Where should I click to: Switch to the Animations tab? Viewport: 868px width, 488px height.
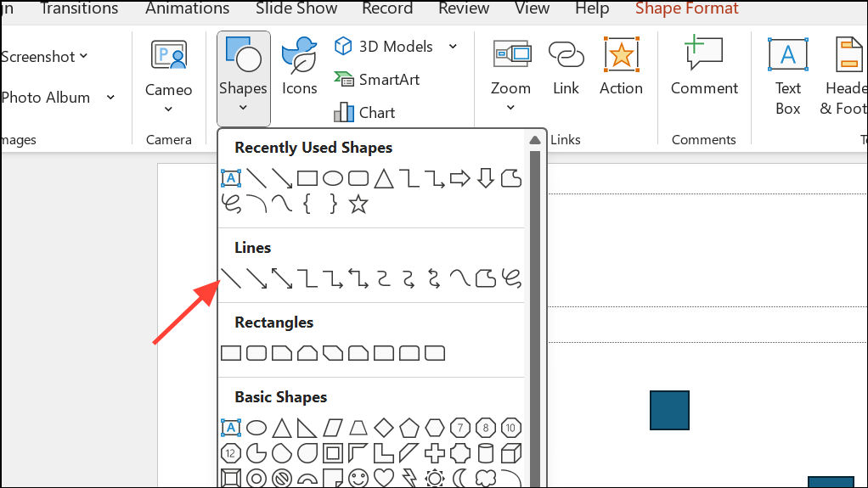187,9
